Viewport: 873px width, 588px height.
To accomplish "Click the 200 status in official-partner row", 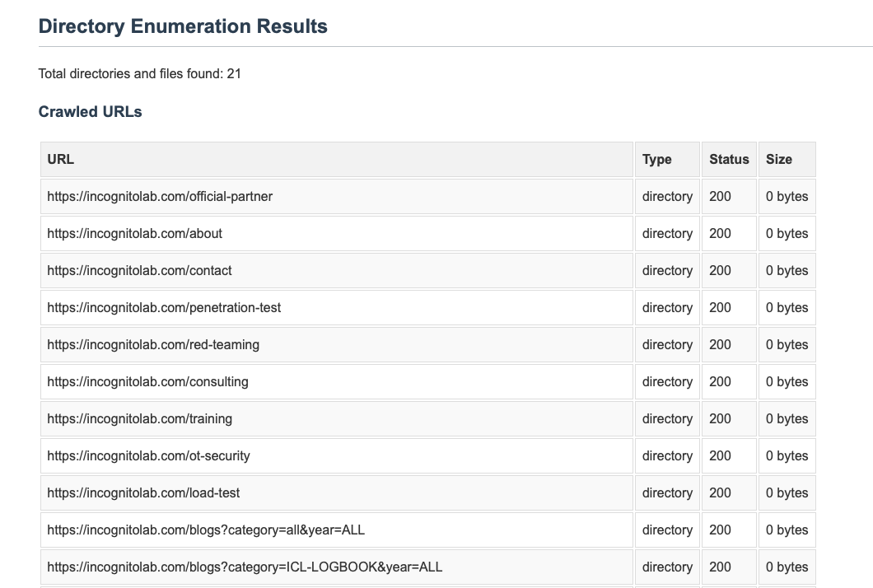I will (x=729, y=197).
